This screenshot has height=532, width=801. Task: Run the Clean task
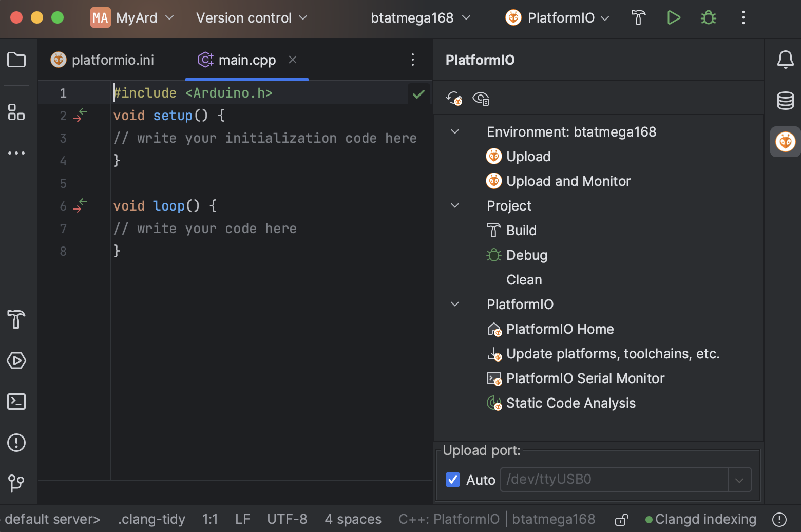pos(524,279)
